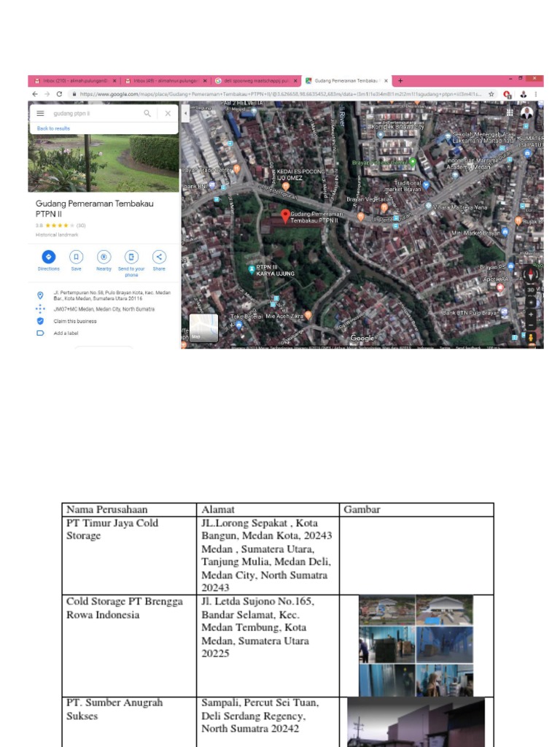Collapse the Maps side panel arrow
Viewport: 560px width, 747px height.
tap(186, 113)
